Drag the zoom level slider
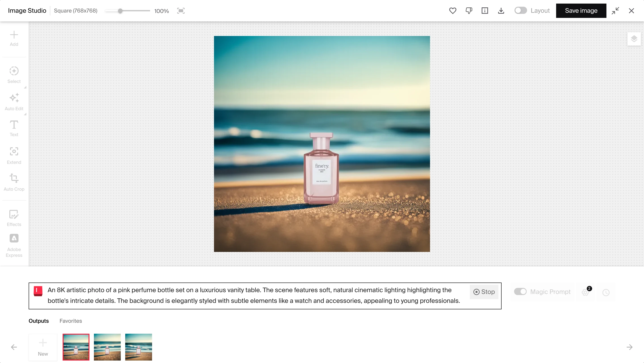The height and width of the screenshot is (363, 644). pos(120,11)
